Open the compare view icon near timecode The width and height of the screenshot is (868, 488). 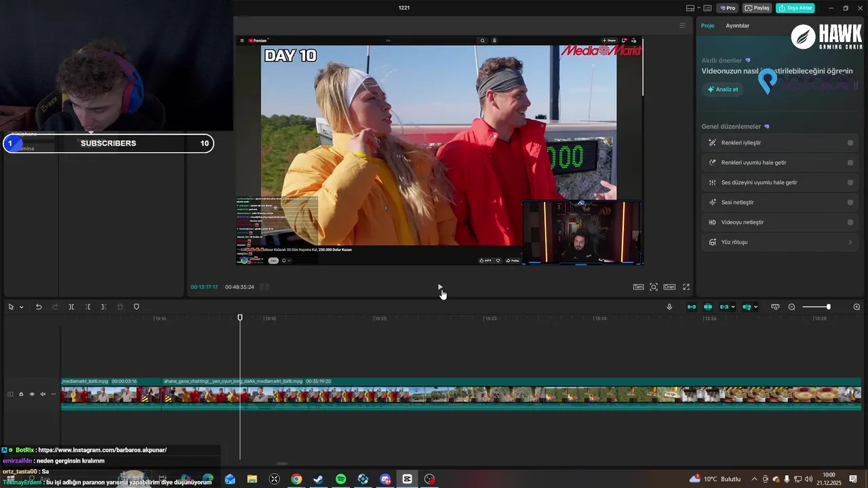[264, 287]
